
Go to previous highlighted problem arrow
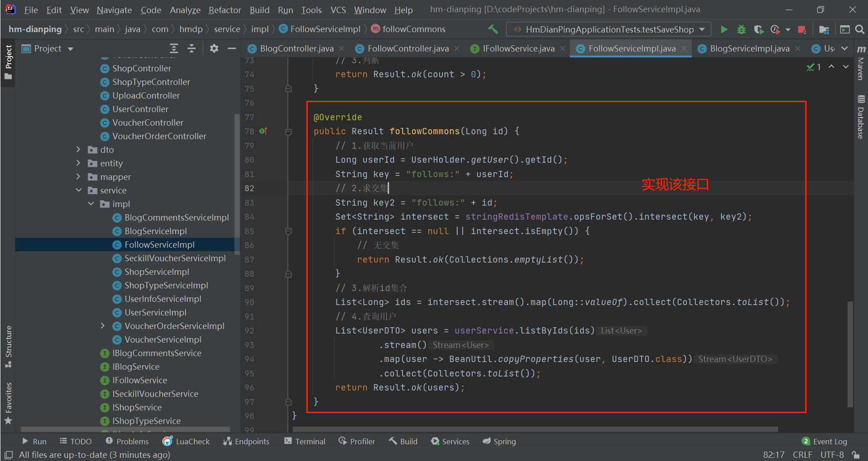831,67
